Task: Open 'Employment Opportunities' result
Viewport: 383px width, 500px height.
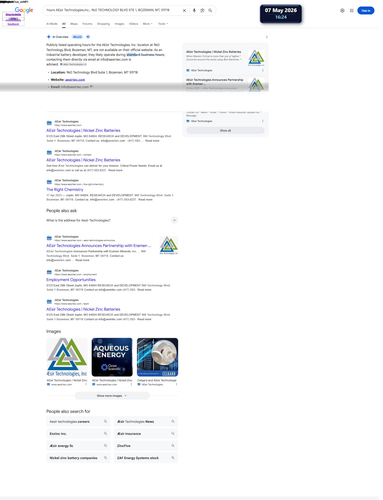Action: coord(71,280)
